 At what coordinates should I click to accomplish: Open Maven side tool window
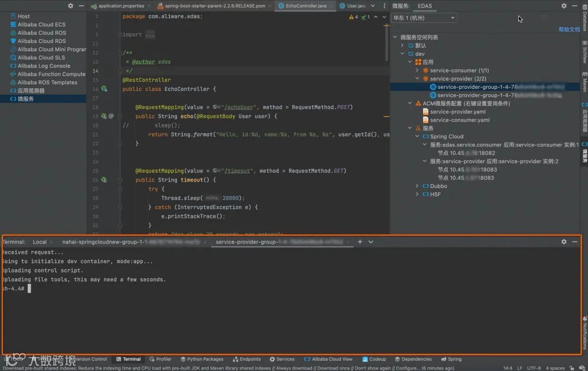click(584, 82)
